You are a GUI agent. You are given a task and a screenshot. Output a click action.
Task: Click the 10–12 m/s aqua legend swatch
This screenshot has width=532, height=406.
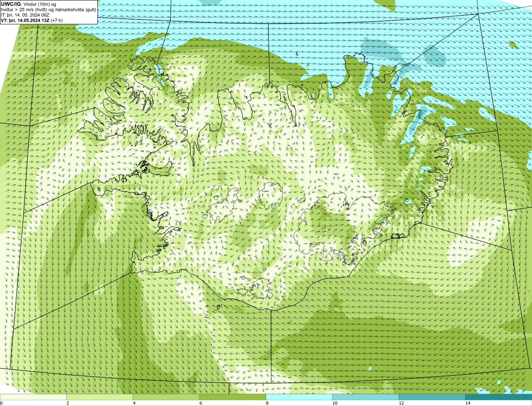[x=366, y=397]
